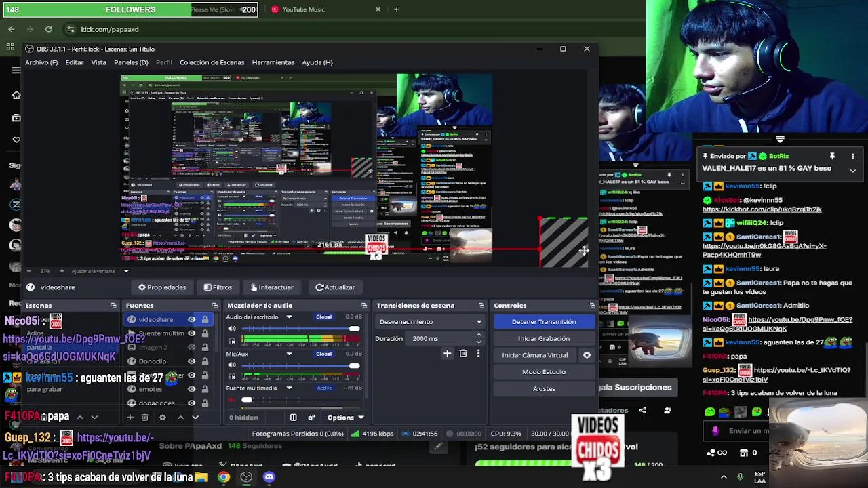
Task: Go back in browser
Action: pos(11,29)
